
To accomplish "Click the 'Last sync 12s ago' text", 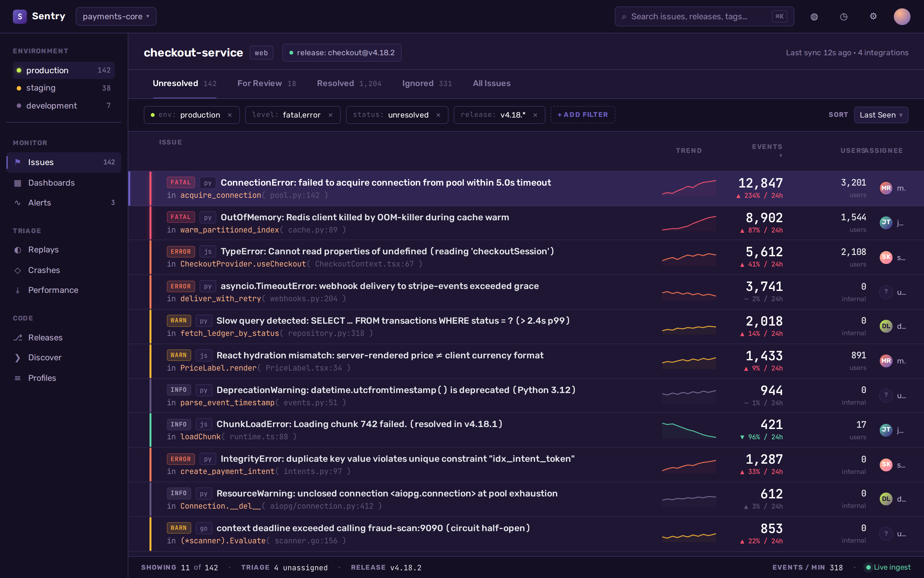I will tap(818, 53).
